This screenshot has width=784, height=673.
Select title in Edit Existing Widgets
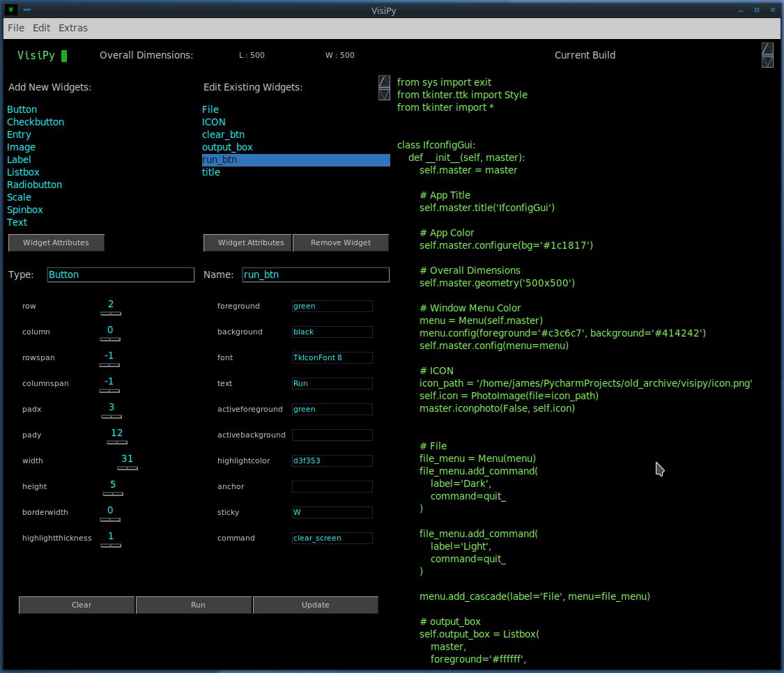click(211, 172)
